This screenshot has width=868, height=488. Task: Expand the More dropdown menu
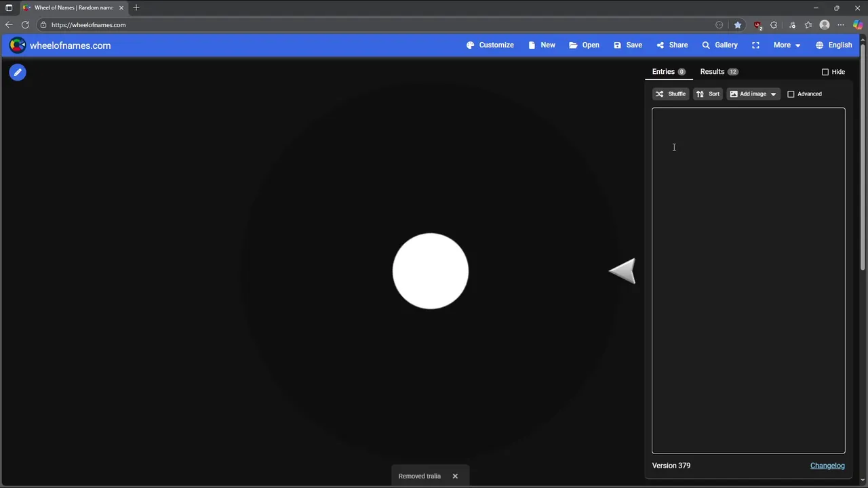point(787,45)
